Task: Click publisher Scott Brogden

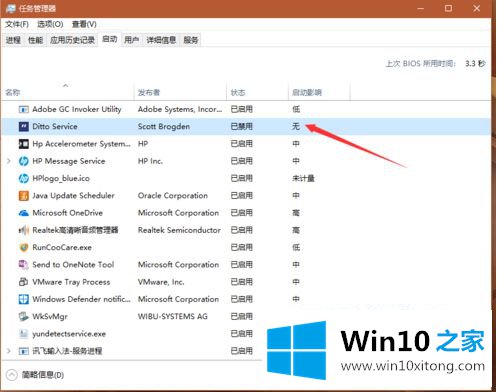Action: 164,127
